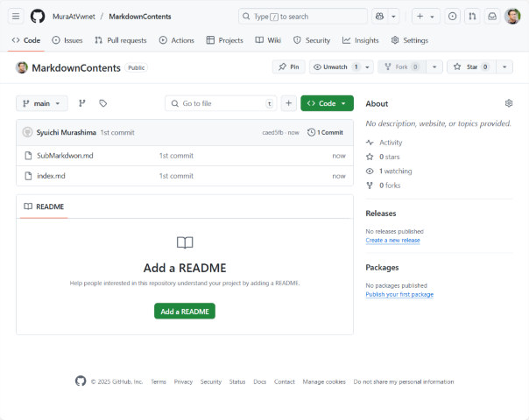
Task: Open the Create a new release link
Action: tap(392, 240)
